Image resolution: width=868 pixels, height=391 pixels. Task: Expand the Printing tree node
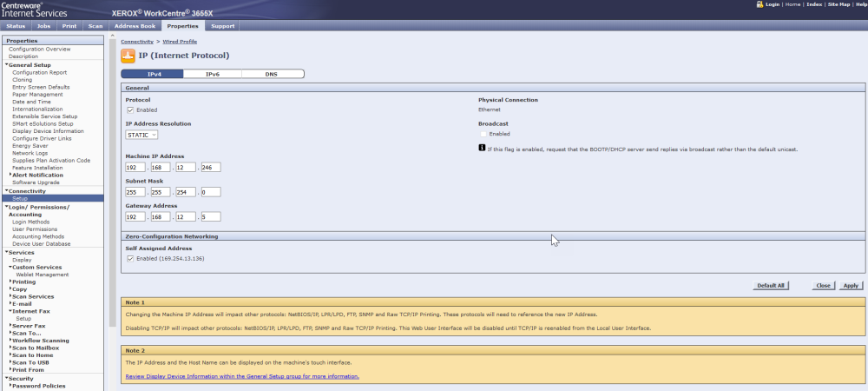(x=10, y=282)
